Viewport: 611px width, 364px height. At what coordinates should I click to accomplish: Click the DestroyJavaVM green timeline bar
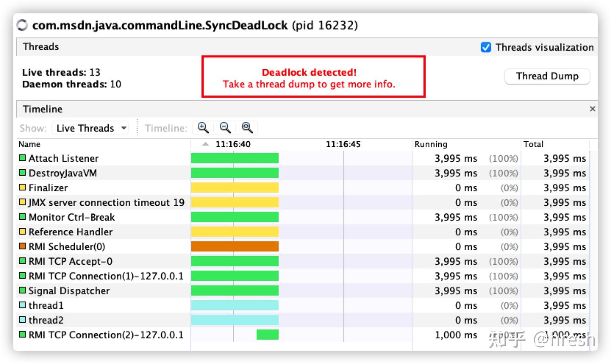click(x=234, y=173)
